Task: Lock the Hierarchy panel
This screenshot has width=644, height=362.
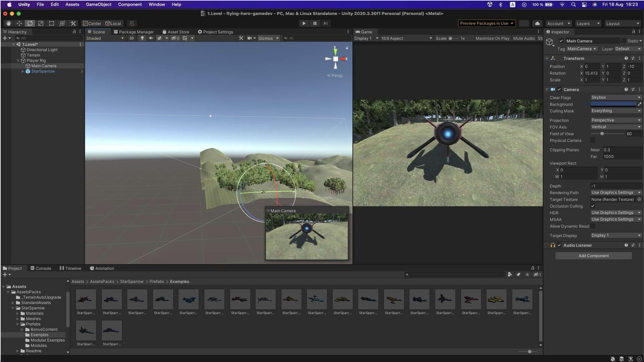Action: pos(74,32)
